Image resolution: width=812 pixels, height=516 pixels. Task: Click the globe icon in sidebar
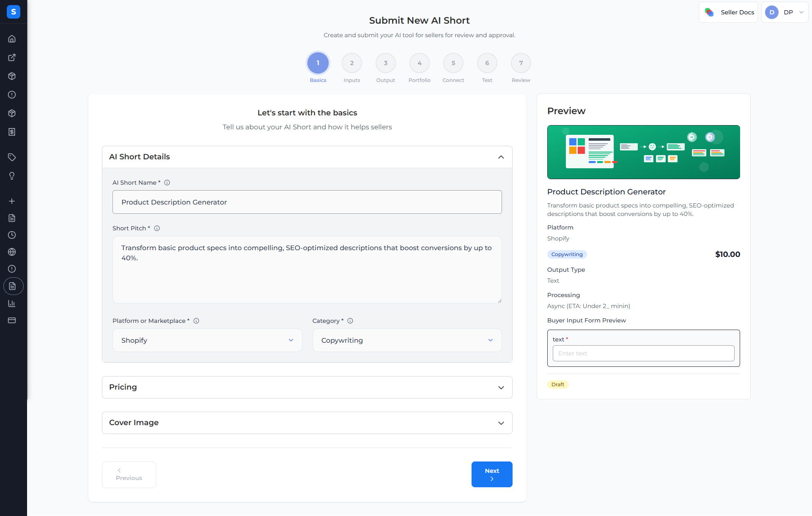click(x=12, y=252)
